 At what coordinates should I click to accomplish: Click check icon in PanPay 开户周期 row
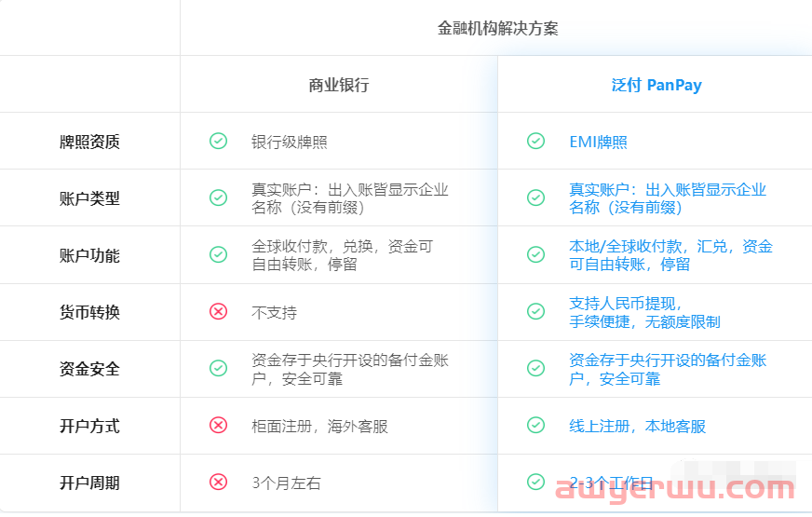(x=535, y=482)
